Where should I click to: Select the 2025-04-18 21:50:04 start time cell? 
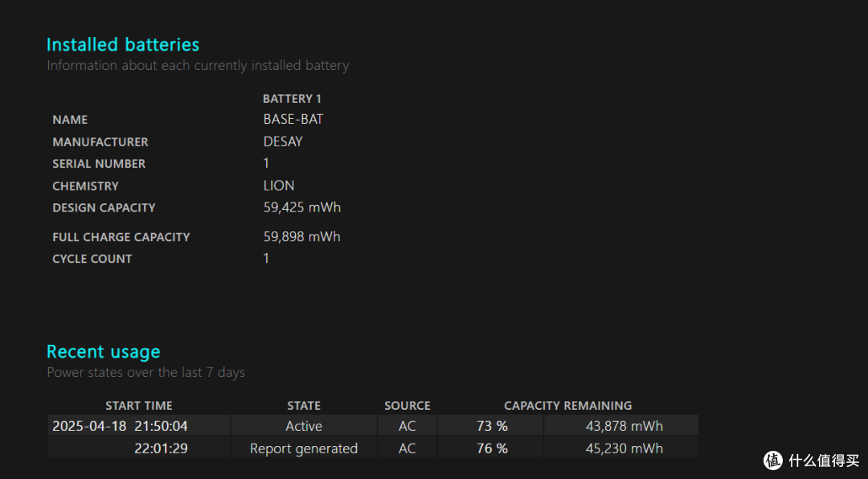pyautogui.click(x=139, y=425)
